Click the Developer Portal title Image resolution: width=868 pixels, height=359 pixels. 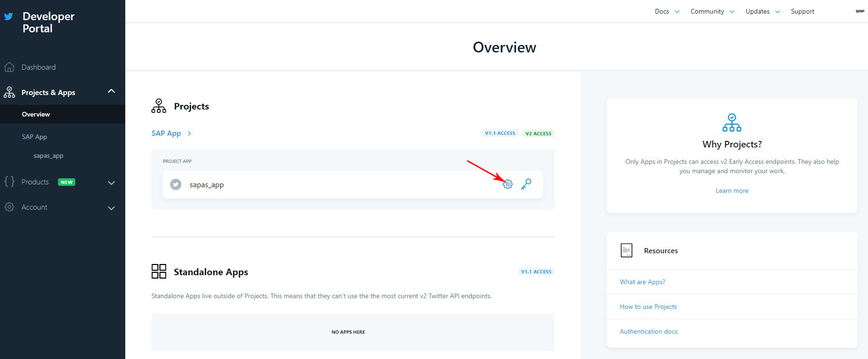(x=49, y=22)
